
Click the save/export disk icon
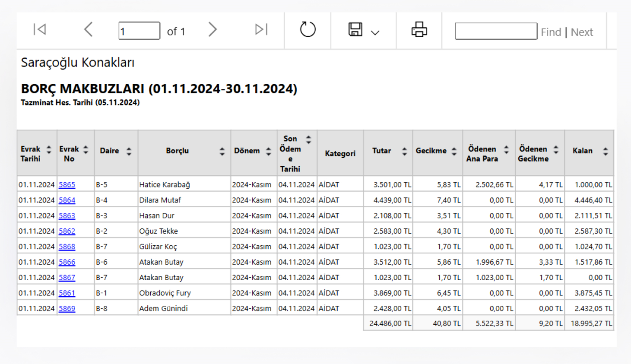click(x=355, y=29)
